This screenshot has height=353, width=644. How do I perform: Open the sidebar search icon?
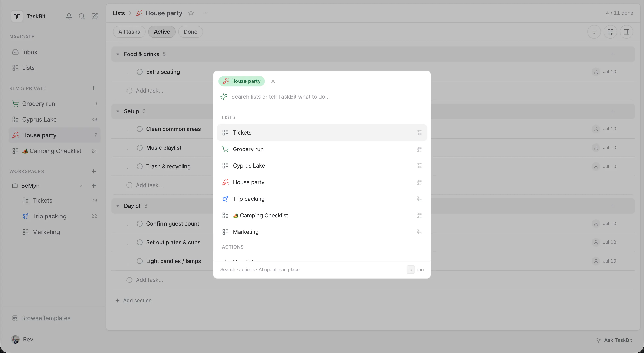(x=82, y=16)
